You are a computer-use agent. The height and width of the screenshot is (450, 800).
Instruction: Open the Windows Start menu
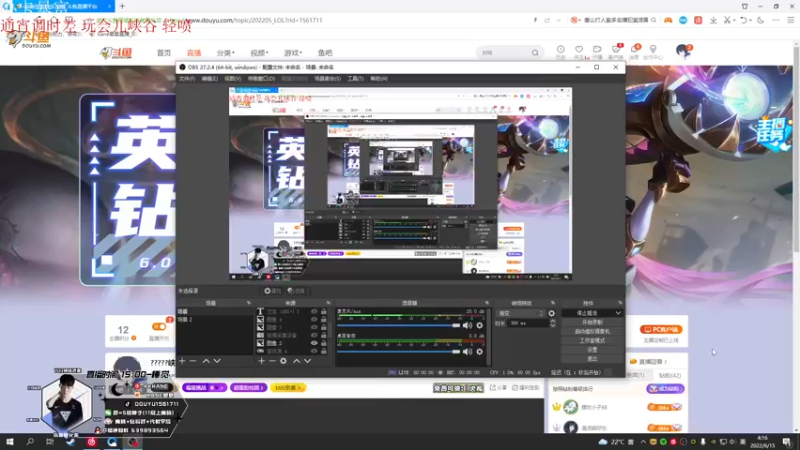point(10,442)
